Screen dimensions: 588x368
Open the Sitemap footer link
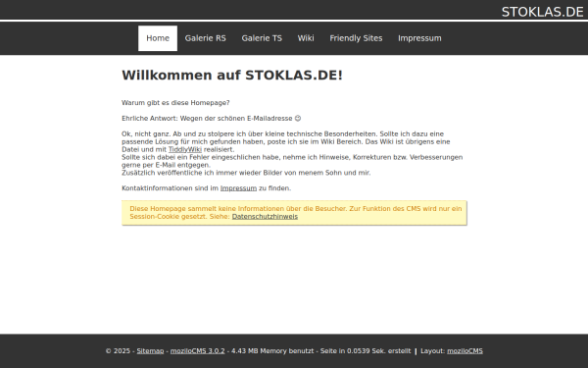point(150,351)
